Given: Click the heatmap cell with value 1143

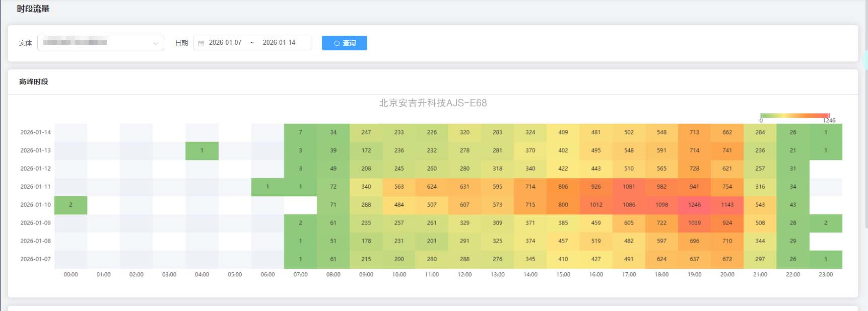Looking at the screenshot, I should (727, 205).
